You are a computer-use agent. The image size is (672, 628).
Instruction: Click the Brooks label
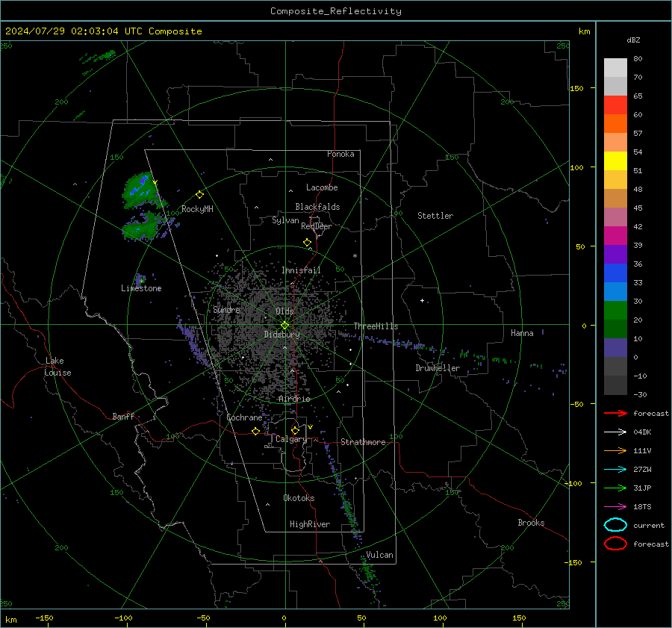point(531,523)
